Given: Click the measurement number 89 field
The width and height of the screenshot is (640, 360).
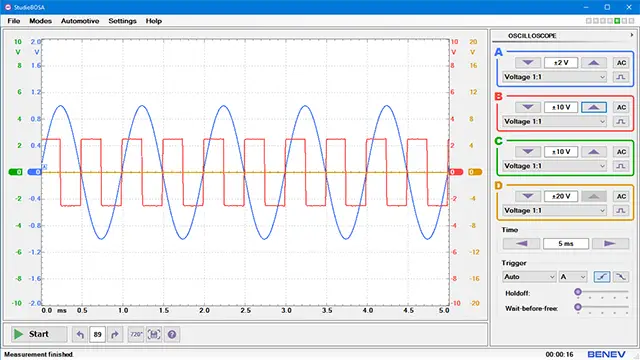Looking at the screenshot, I should point(97,335).
